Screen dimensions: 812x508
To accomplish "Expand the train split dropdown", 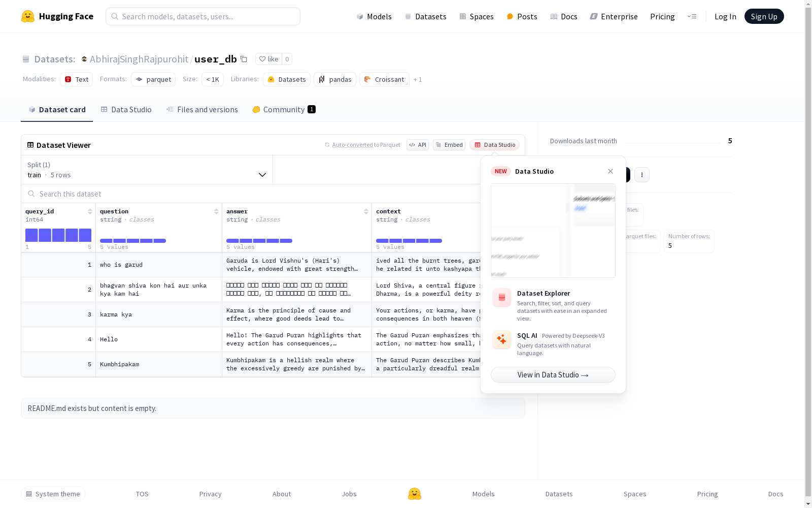I will pyautogui.click(x=147, y=170).
